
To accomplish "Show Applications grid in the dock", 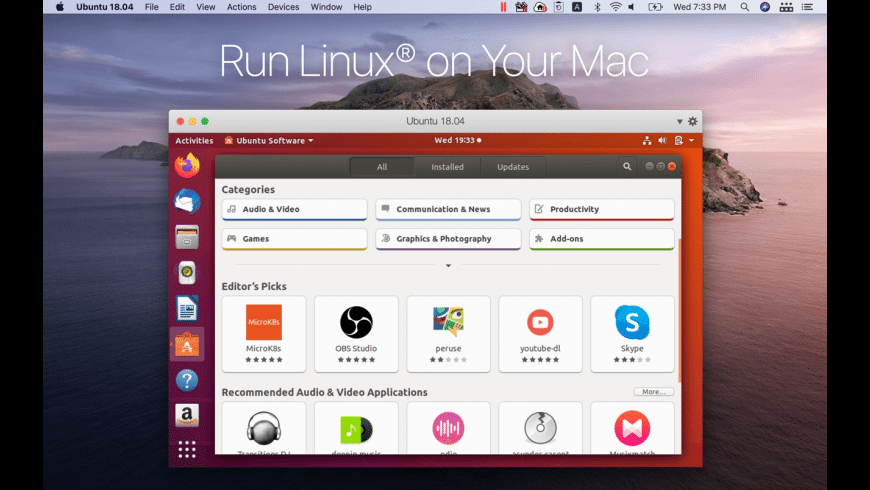I will (x=187, y=449).
